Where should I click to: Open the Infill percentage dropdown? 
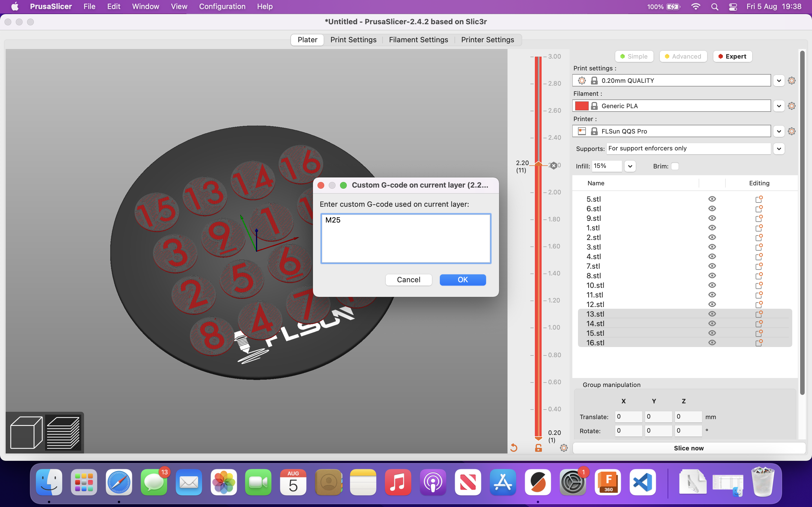(630, 166)
